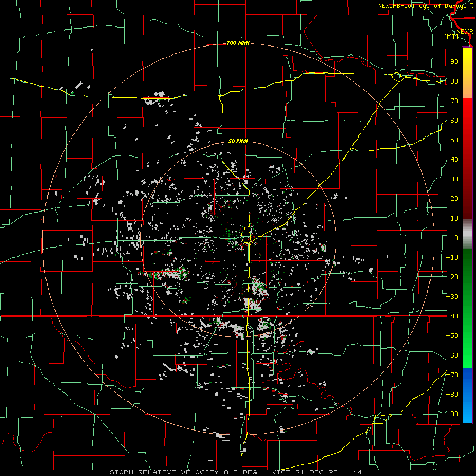
Task: Click the 80 value on velocity scale
Action: click(x=454, y=81)
